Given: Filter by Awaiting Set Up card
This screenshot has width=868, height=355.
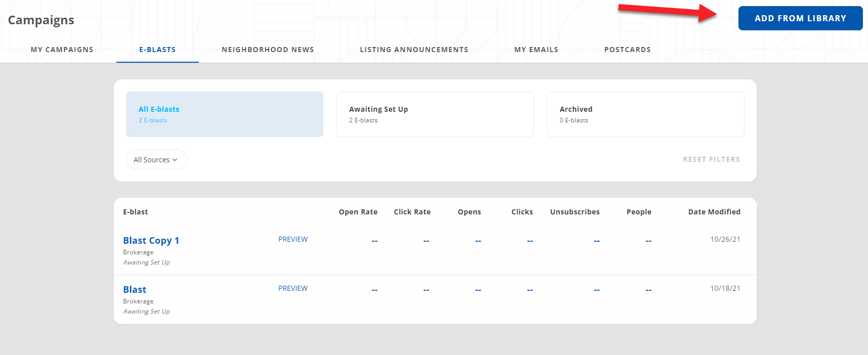Looking at the screenshot, I should coord(435,114).
